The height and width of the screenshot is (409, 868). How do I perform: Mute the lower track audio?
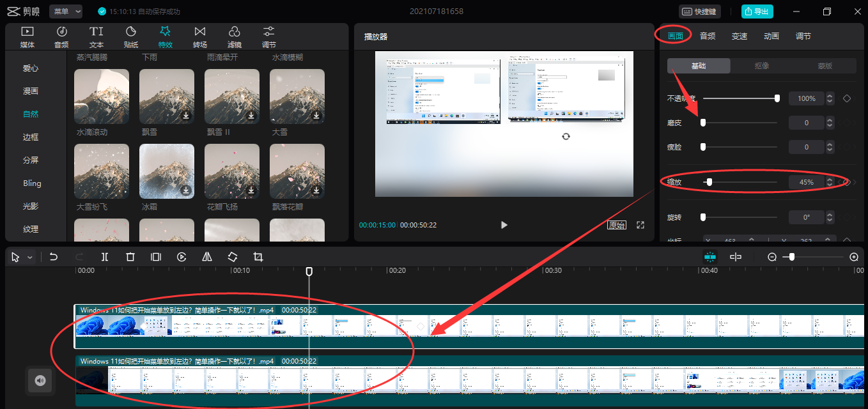pos(40,381)
